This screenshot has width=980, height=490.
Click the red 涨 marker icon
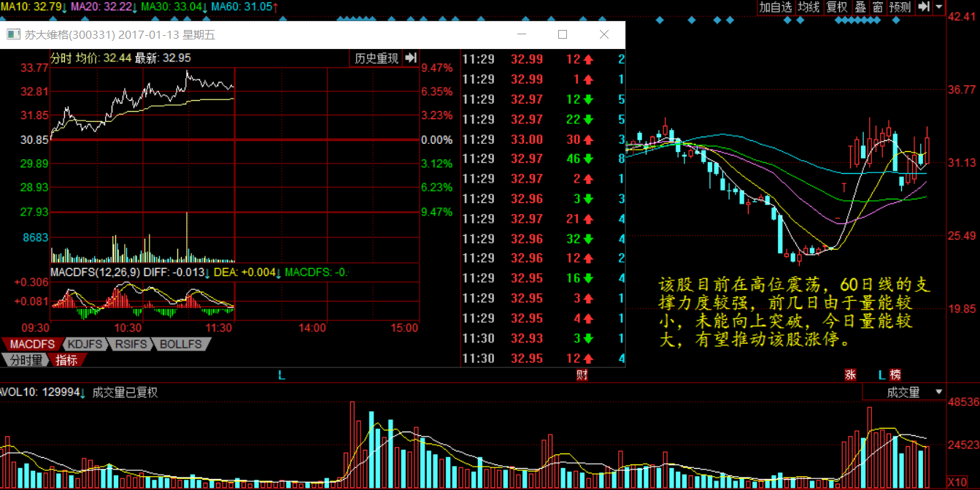[850, 375]
